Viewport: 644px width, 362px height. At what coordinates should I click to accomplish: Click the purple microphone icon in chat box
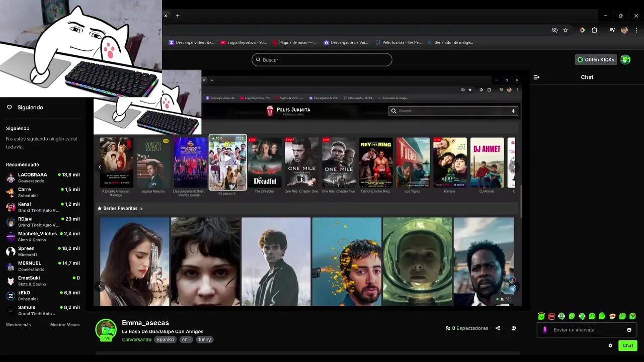(x=545, y=330)
